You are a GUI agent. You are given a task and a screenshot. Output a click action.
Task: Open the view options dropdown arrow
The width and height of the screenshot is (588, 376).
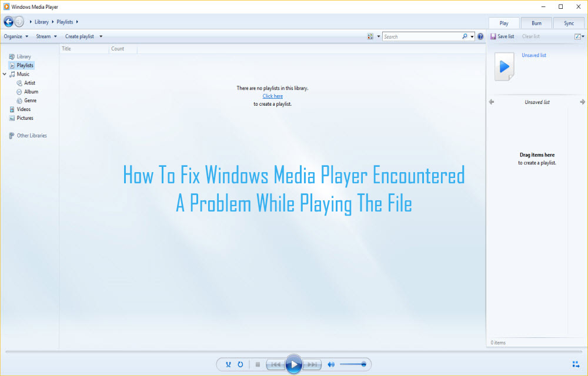(377, 36)
